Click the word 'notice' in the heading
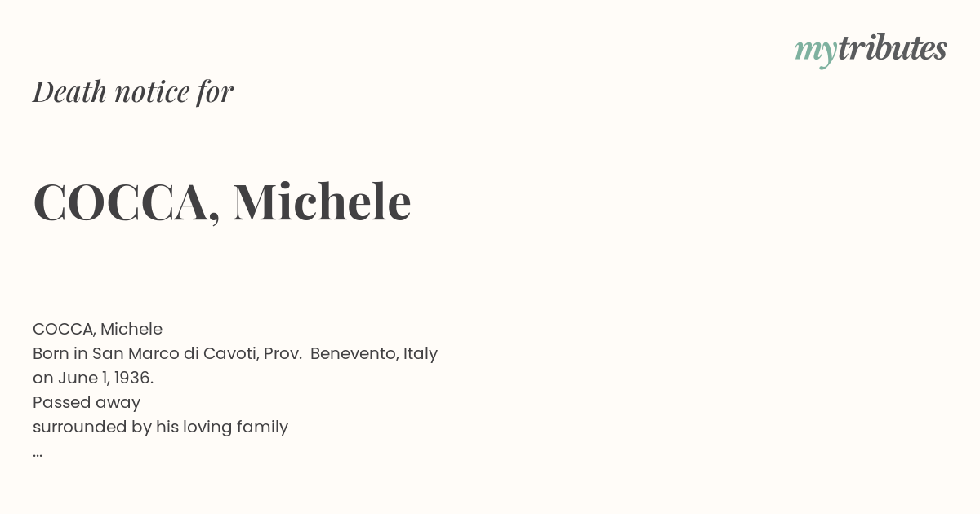Viewport: 980px width, 514px height. point(152,92)
